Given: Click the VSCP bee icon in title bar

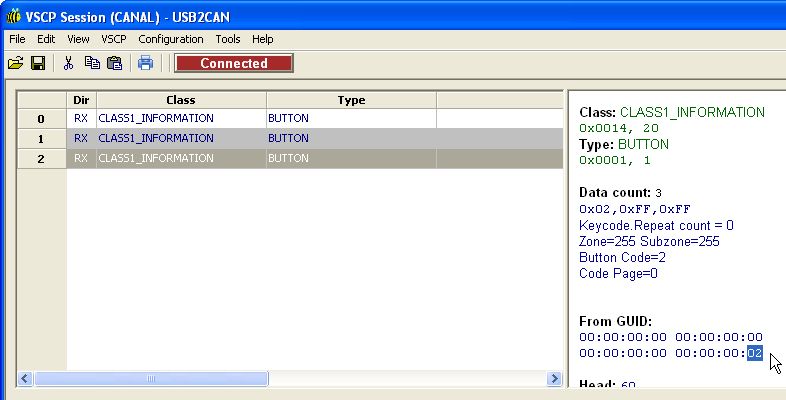Looking at the screenshot, I should pos(13,15).
